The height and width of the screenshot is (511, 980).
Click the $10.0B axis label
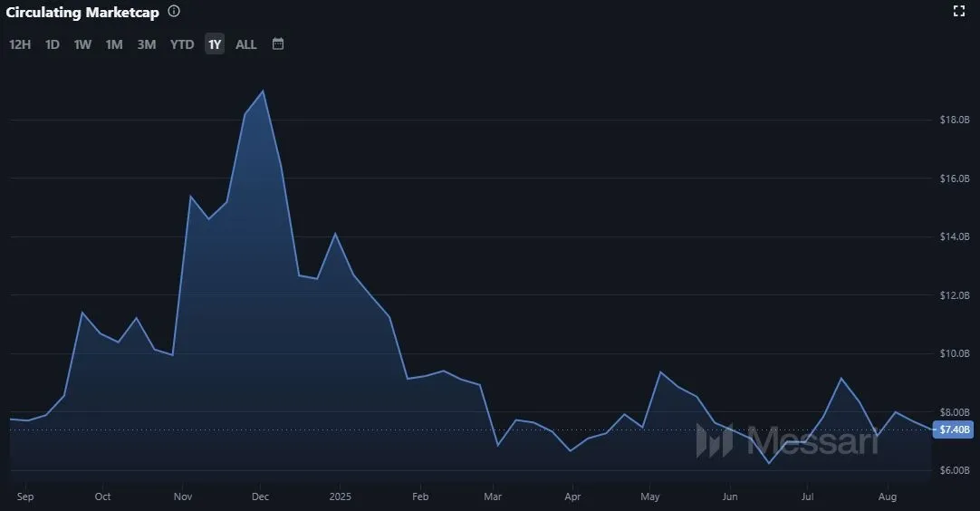pyautogui.click(x=955, y=353)
